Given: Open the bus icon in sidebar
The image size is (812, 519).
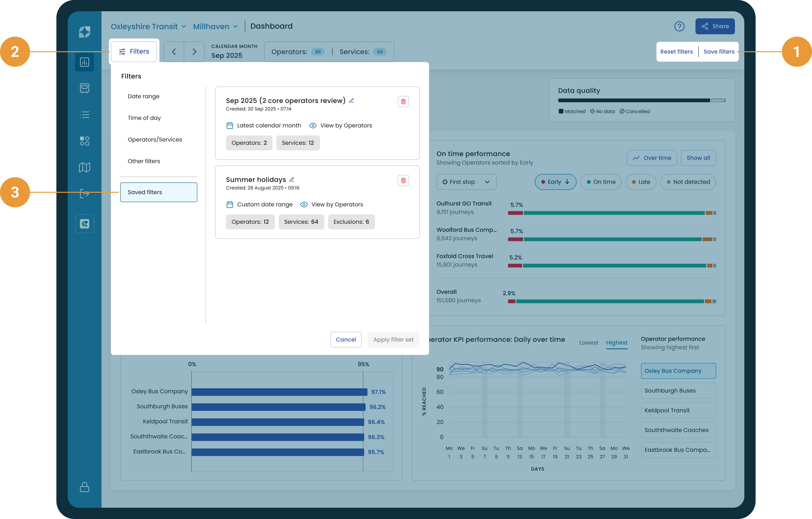Looking at the screenshot, I should click(84, 88).
